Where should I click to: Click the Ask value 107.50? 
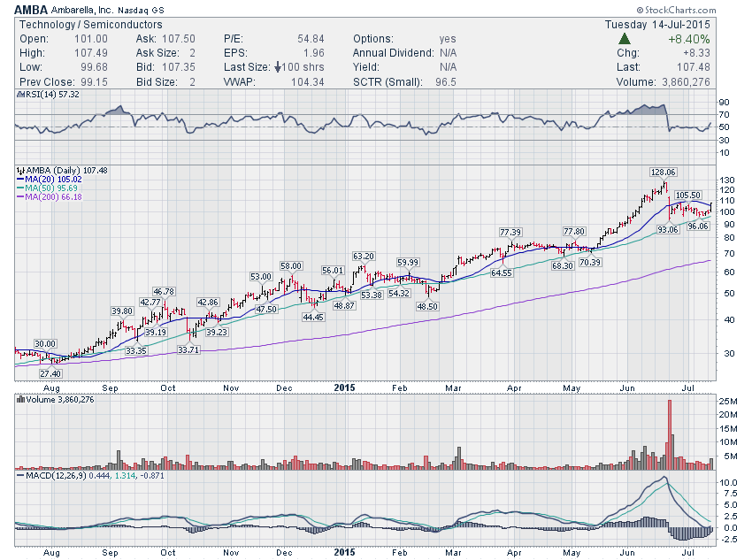pos(179,39)
